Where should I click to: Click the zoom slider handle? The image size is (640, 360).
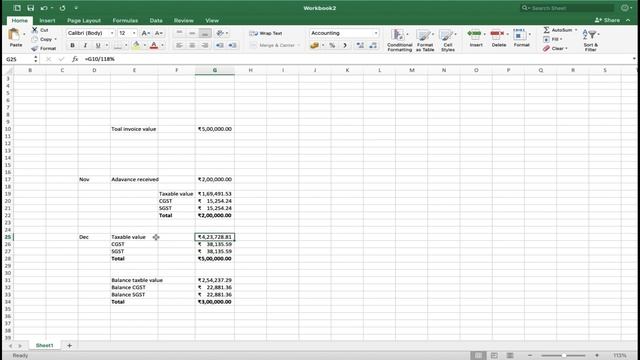(x=564, y=356)
